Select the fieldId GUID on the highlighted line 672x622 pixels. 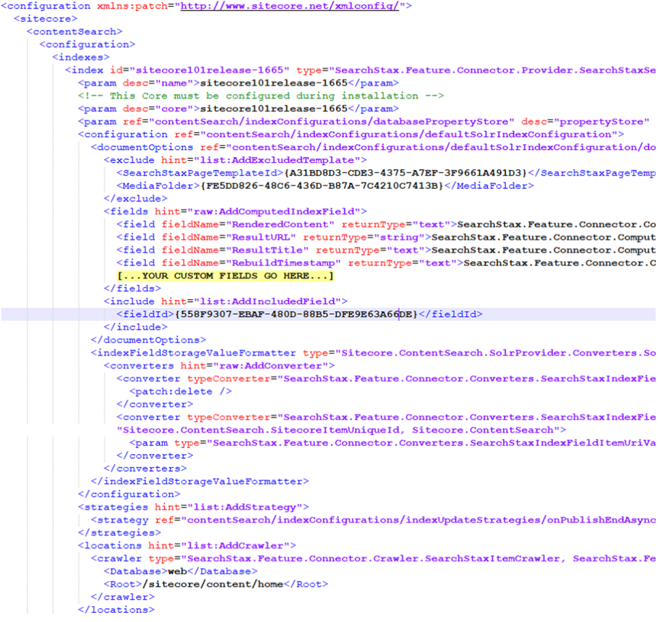click(296, 314)
